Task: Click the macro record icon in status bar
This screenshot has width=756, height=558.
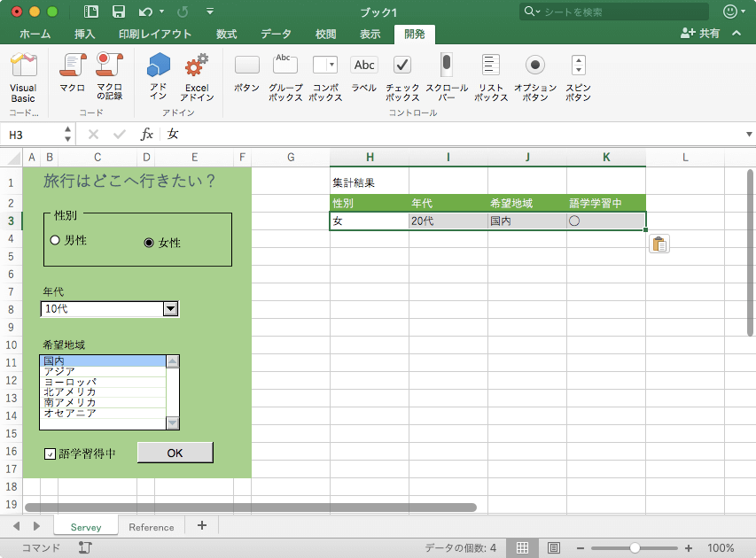Action: point(85,547)
